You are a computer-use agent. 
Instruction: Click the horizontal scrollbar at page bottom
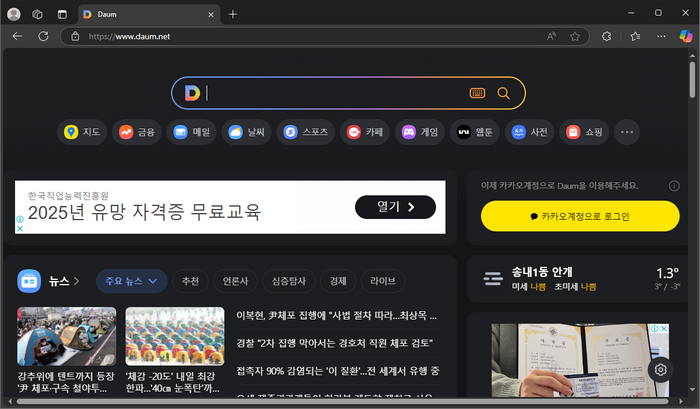342,402
